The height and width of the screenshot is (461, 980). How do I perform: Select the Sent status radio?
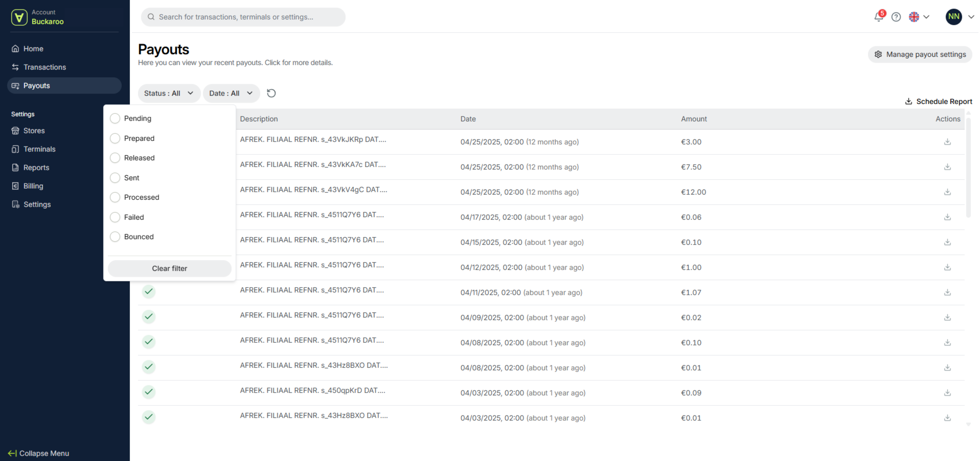[x=115, y=178]
